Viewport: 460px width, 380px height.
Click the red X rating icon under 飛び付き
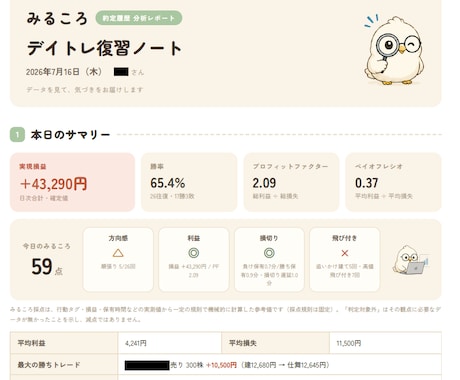tap(345, 253)
